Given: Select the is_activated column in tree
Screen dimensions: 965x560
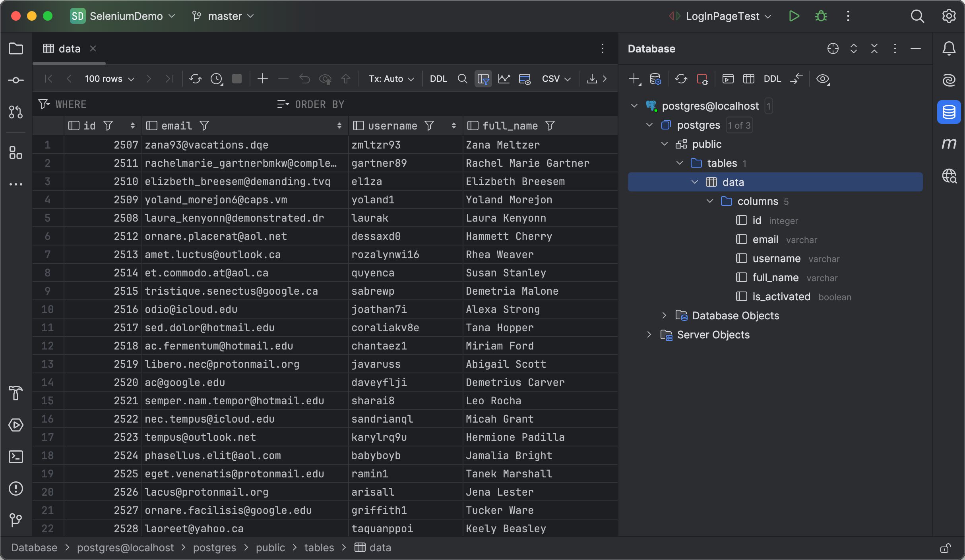Looking at the screenshot, I should pos(781,297).
